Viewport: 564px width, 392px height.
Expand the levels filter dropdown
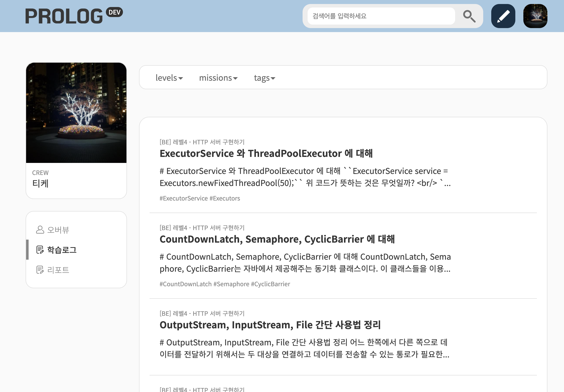click(x=169, y=78)
